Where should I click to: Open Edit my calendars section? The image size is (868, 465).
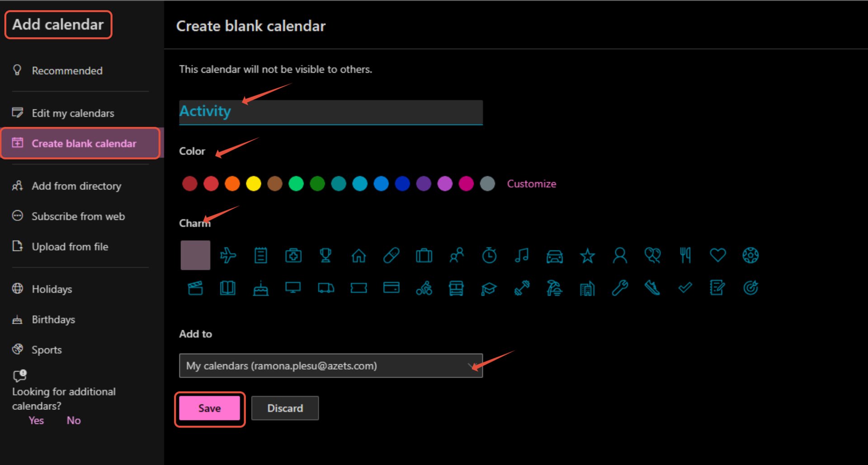pos(73,113)
